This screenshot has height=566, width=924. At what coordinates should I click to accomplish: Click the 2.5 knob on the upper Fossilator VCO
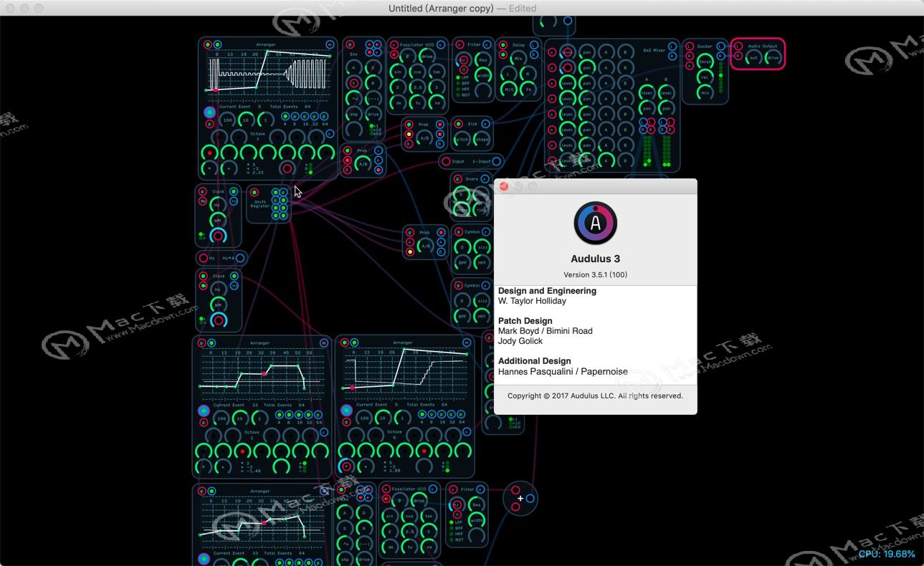coord(418,87)
